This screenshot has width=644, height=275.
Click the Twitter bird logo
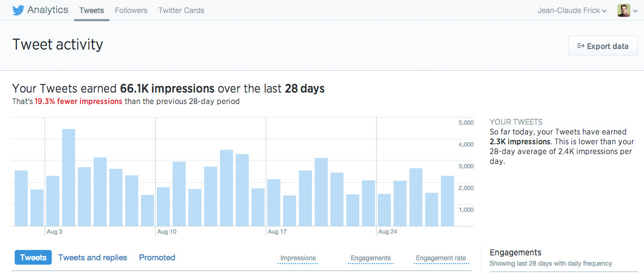click(x=19, y=10)
